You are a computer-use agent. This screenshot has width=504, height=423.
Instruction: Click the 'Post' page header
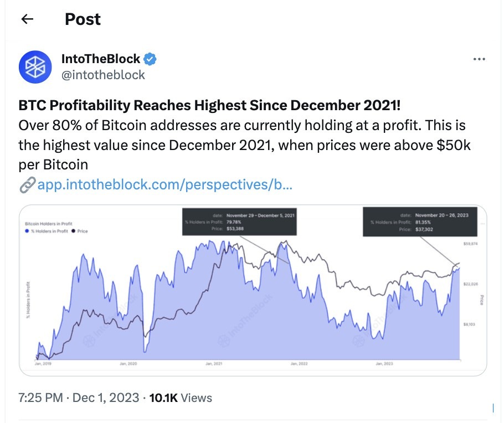click(83, 19)
